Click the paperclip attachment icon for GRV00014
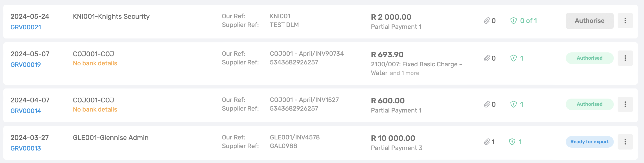This screenshot has height=163, width=644. click(487, 104)
